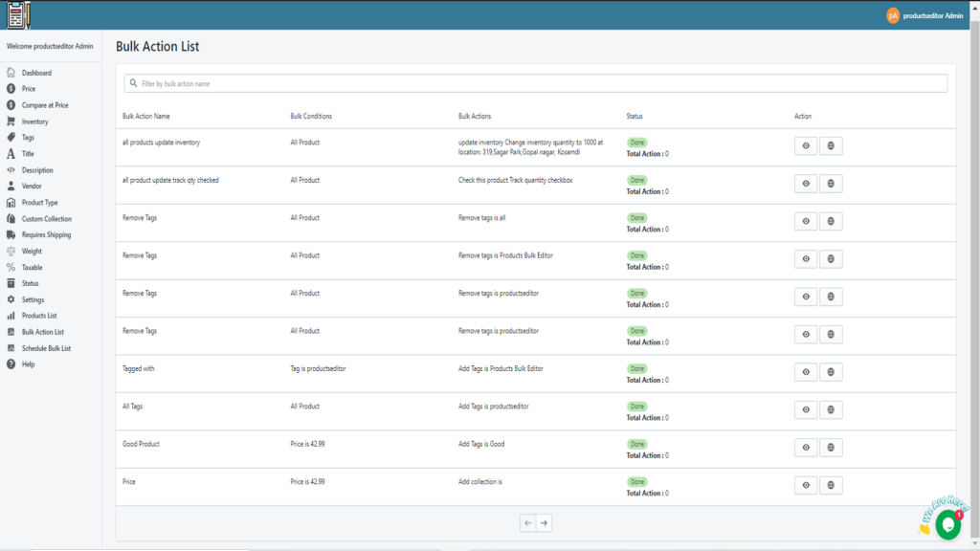Go to the Status menu item
The height and width of the screenshot is (551, 980).
tap(30, 283)
